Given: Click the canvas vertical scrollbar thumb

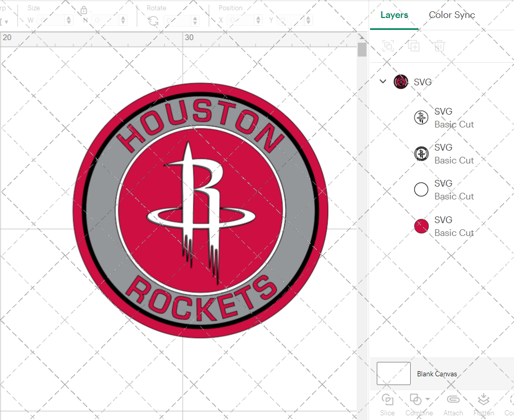Looking at the screenshot, I should pos(362,49).
